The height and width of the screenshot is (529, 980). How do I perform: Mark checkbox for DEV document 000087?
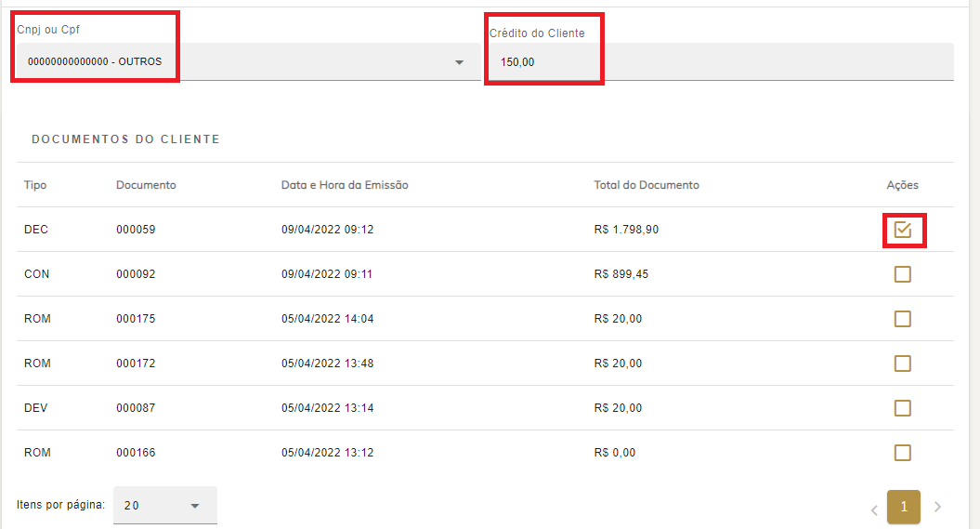(x=902, y=408)
